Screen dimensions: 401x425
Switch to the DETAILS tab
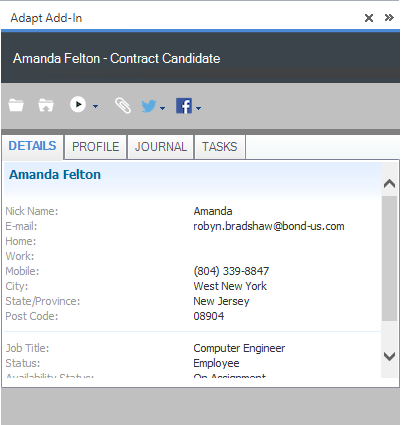pyautogui.click(x=32, y=146)
